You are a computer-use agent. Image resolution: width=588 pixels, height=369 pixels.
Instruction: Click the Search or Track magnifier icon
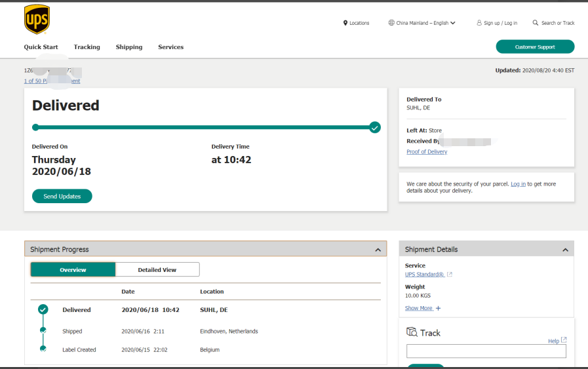[536, 22]
